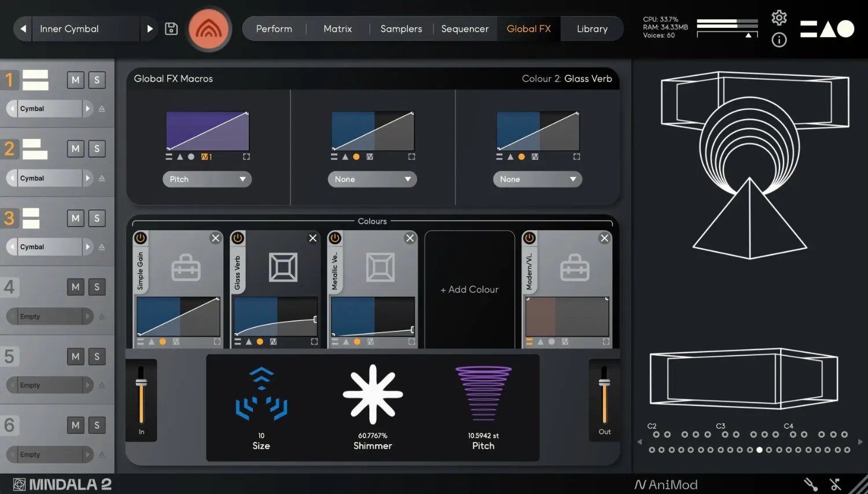Click the Shimmer star icon
Image resolution: width=868 pixels, height=494 pixels.
tap(372, 394)
